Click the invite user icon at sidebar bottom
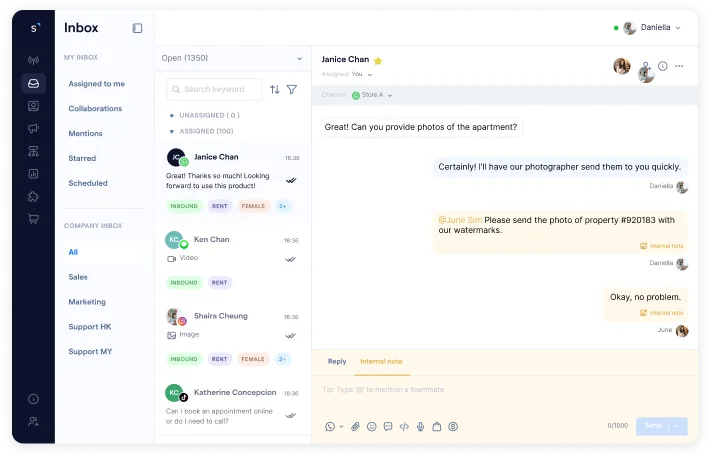This screenshot has height=457, width=710. tap(33, 422)
